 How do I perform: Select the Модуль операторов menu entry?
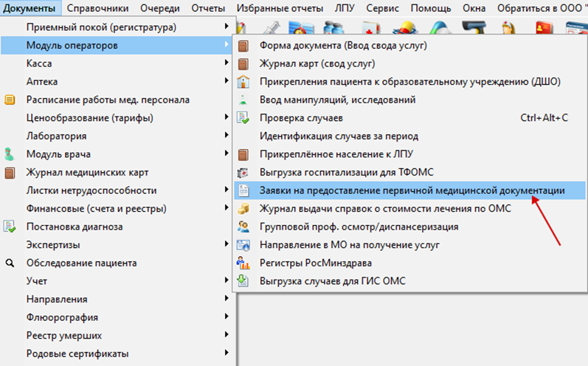(x=118, y=45)
